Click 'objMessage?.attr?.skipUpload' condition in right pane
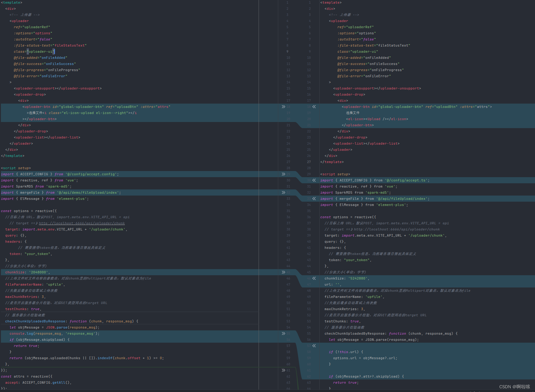 [x=366, y=376]
